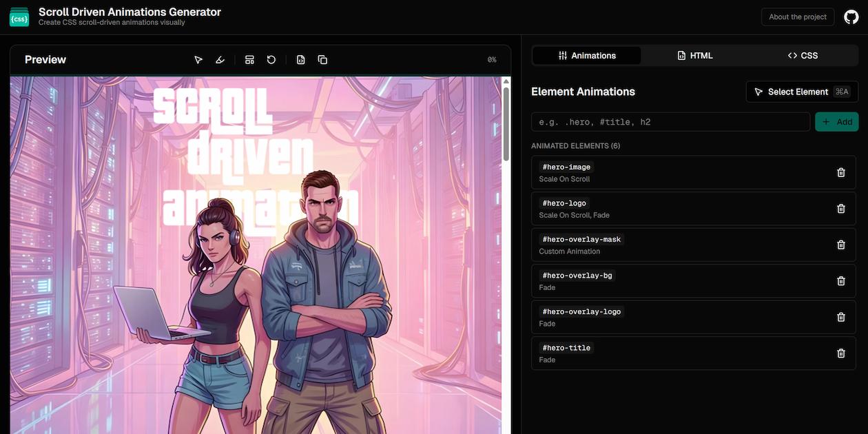
Task: Click the reset rotate-arrow icon in Preview toolbar
Action: 271,60
